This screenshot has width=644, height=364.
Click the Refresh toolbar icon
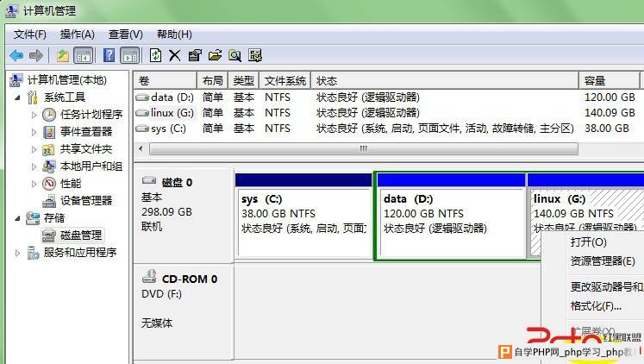155,55
